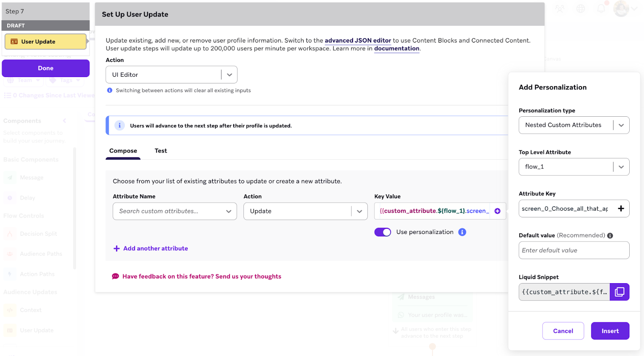Switch to the Test tab
The width and height of the screenshot is (644, 356).
(161, 150)
